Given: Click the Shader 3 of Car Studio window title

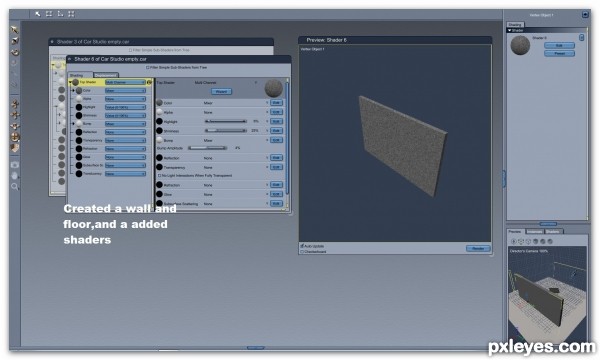Looking at the screenshot, I should coord(93,42).
